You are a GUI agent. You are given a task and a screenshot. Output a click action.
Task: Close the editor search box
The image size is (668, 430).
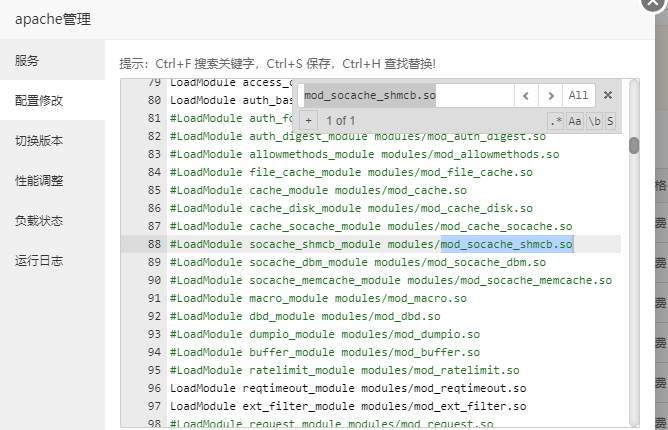608,95
